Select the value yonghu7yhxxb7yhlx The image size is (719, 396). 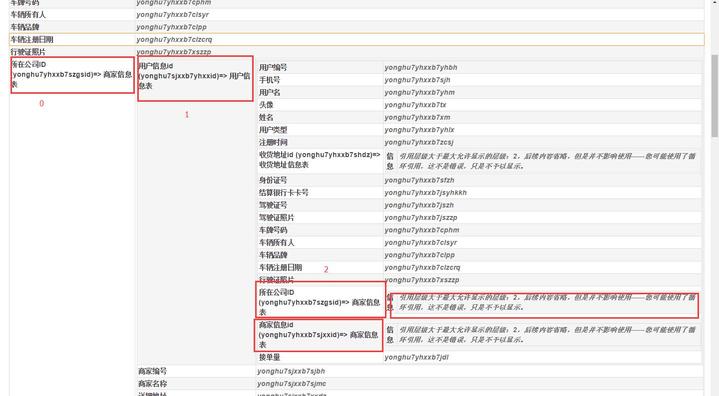point(420,130)
